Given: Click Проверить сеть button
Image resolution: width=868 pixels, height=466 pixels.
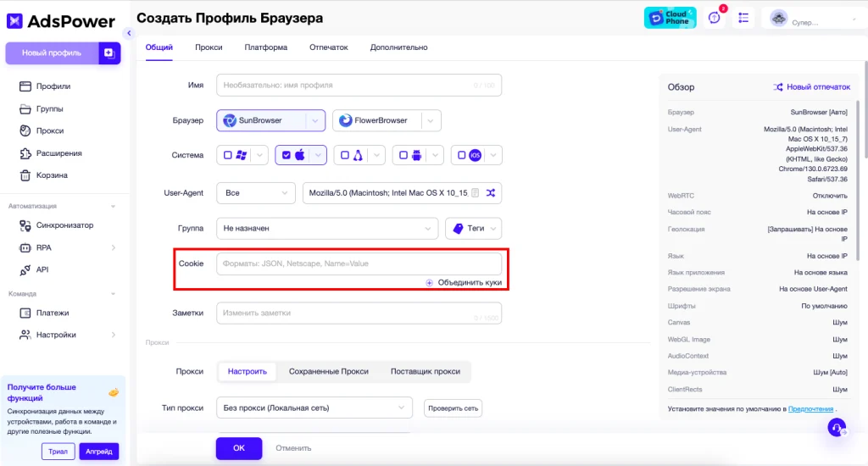Looking at the screenshot, I should click(453, 408).
